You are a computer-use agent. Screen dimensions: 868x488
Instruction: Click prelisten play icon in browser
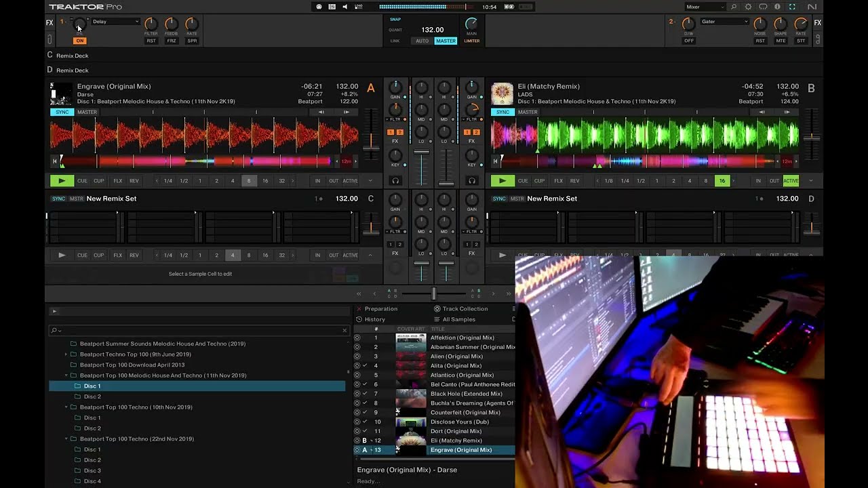[54, 311]
